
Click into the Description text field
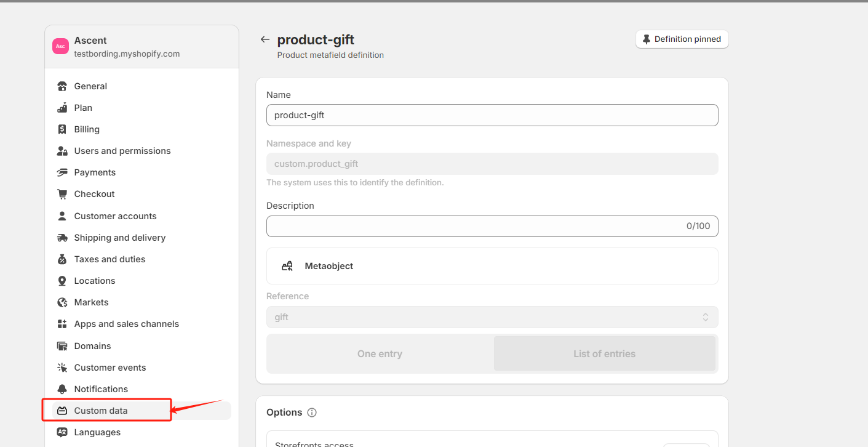(x=474, y=226)
